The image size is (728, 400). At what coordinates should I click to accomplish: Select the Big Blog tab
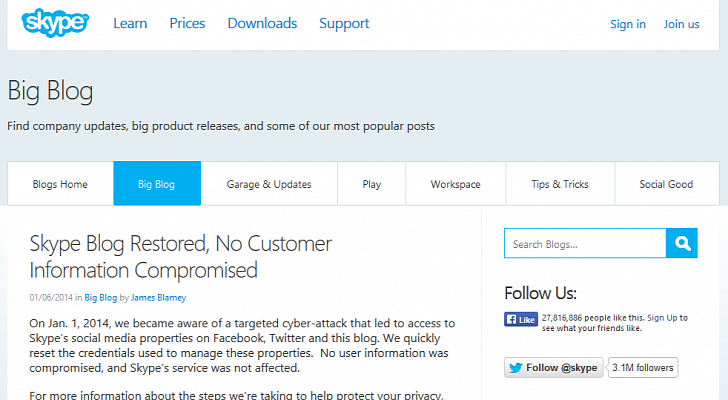point(156,184)
